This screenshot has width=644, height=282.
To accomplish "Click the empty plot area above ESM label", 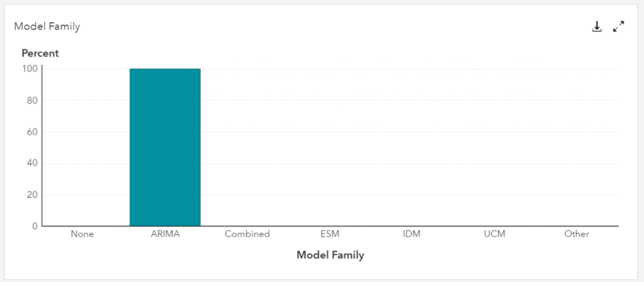I will 330,147.
